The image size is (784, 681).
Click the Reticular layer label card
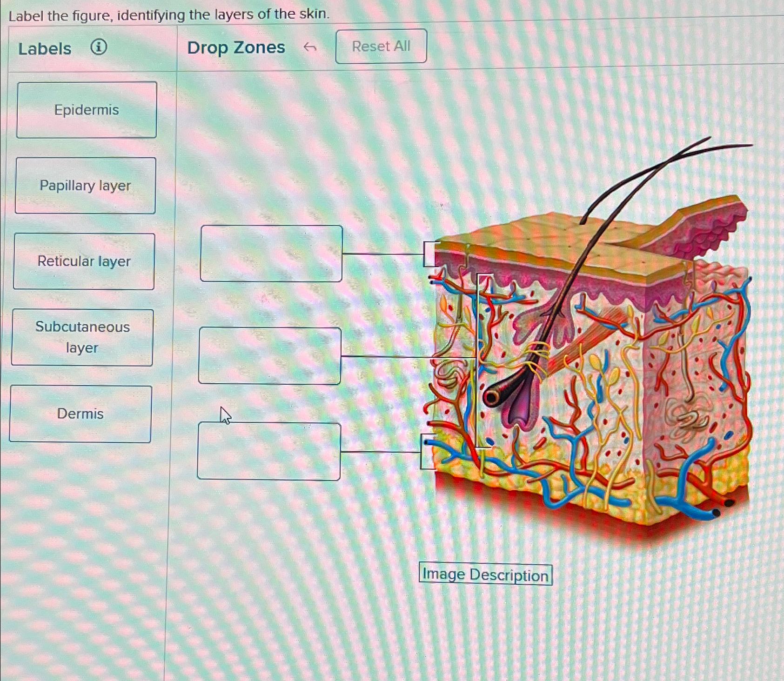[84, 261]
